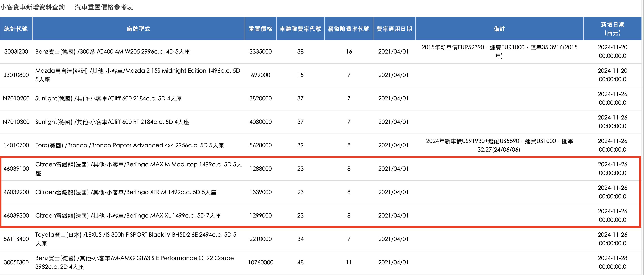Image resolution: width=644 pixels, height=275 pixels.
Task: Click the 重置價格 column header
Action: coord(260,29)
